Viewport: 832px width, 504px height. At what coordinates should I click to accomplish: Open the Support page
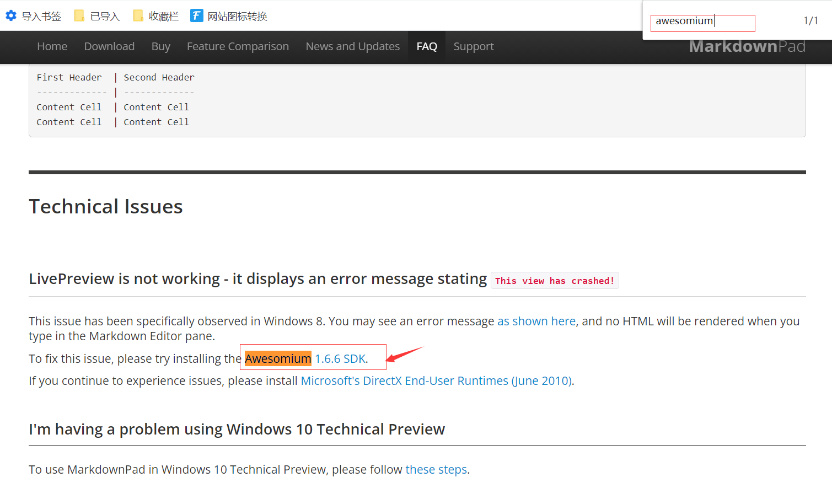473,47
